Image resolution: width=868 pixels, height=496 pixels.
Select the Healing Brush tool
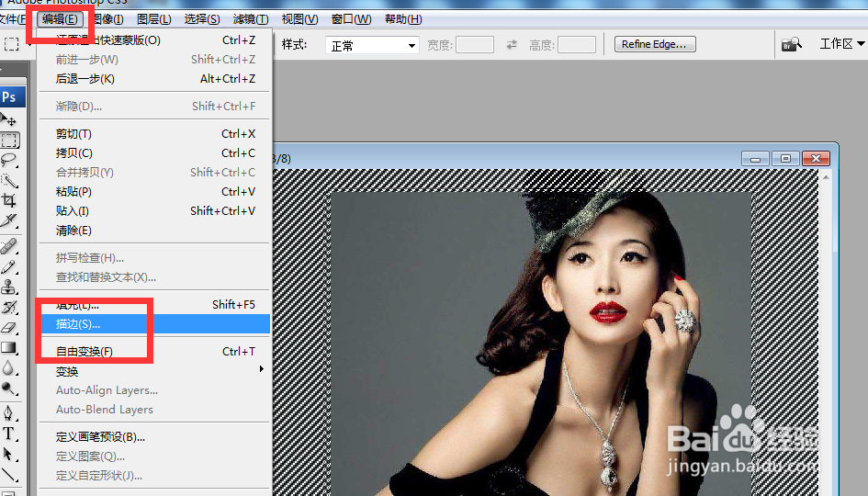pyautogui.click(x=9, y=246)
